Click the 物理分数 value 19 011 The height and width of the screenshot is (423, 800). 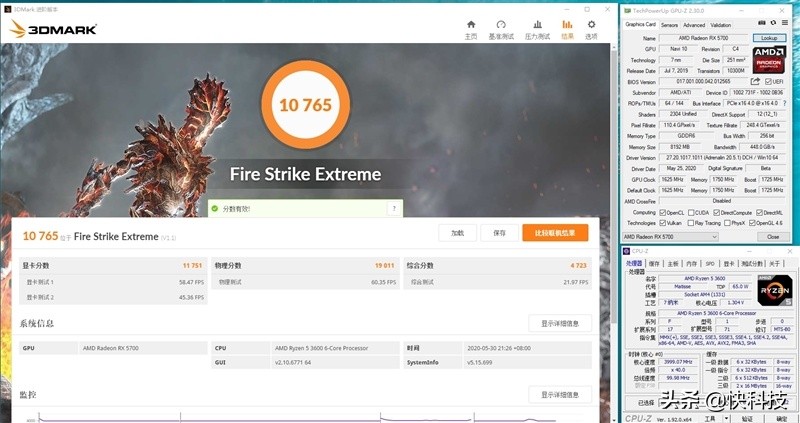[385, 265]
